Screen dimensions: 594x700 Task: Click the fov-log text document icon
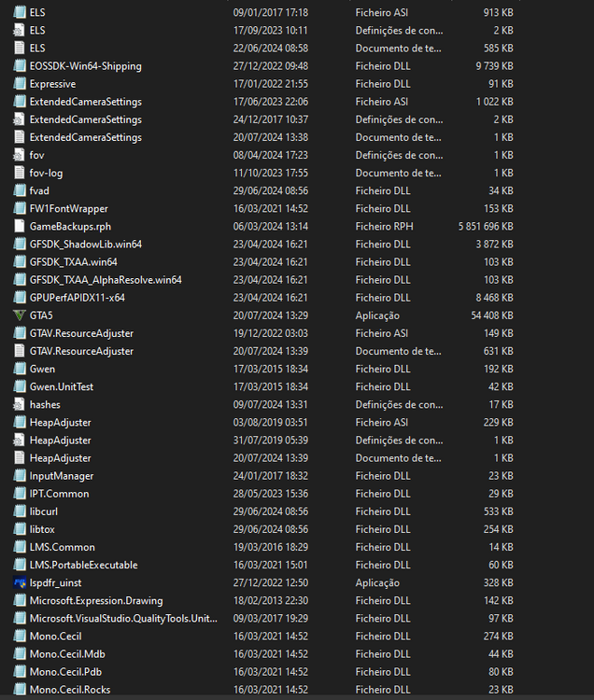tap(20, 173)
